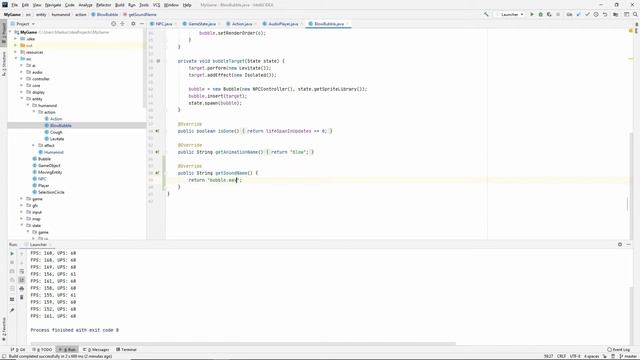Click the master Git branch in status bar
640x360 pixels.
pos(627,356)
